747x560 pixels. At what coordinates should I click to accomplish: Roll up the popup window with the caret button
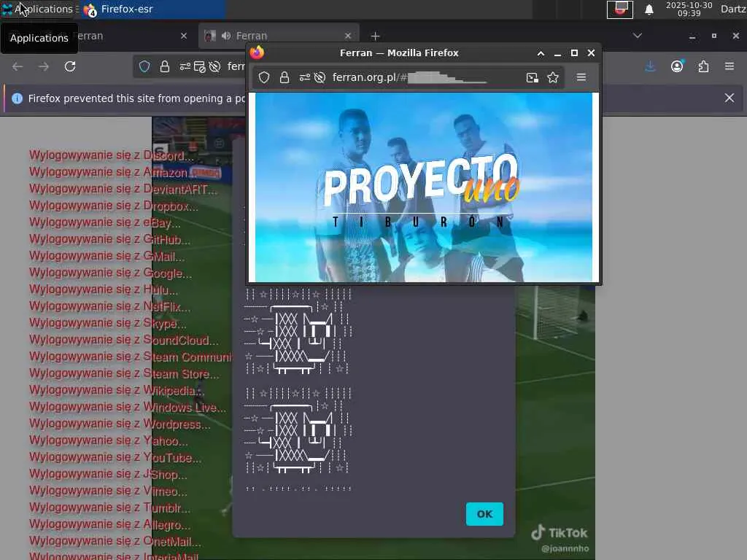[541, 53]
